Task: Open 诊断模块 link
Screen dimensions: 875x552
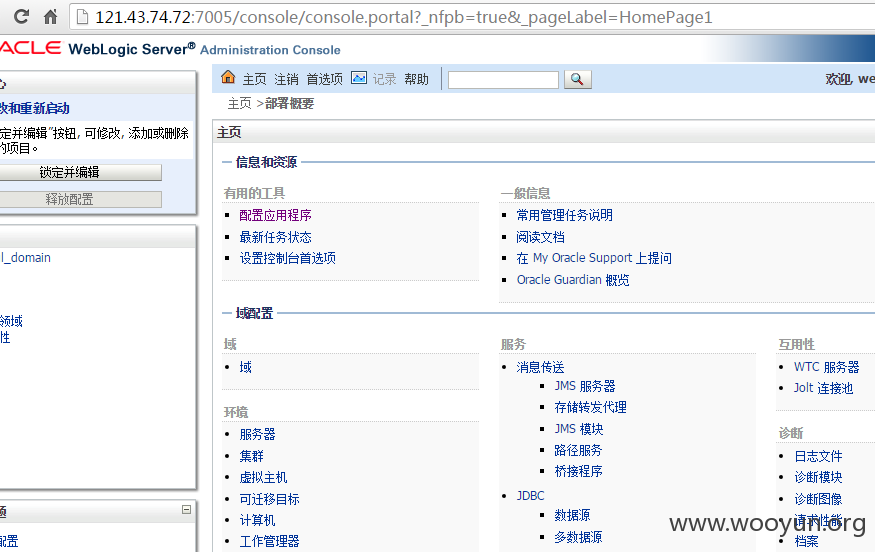Action: 818,478
